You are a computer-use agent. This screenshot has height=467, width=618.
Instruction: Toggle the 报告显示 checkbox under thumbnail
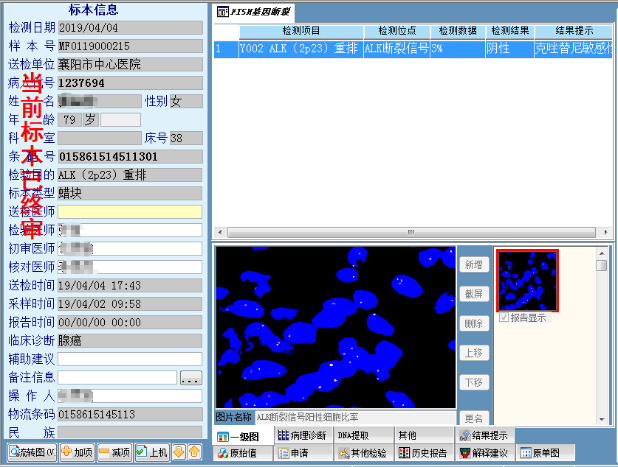tap(503, 318)
